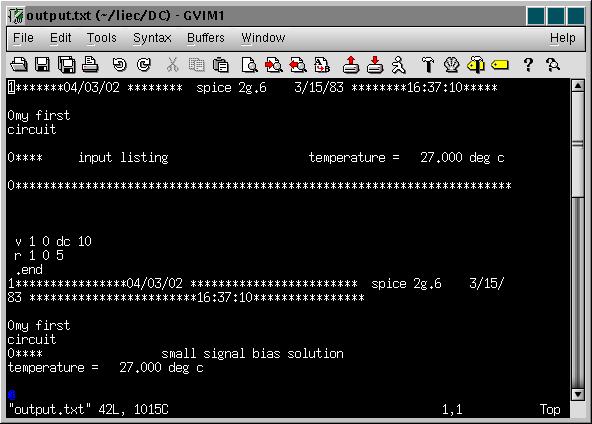Click the Make hammer icon
592x424 pixels.
428,65
